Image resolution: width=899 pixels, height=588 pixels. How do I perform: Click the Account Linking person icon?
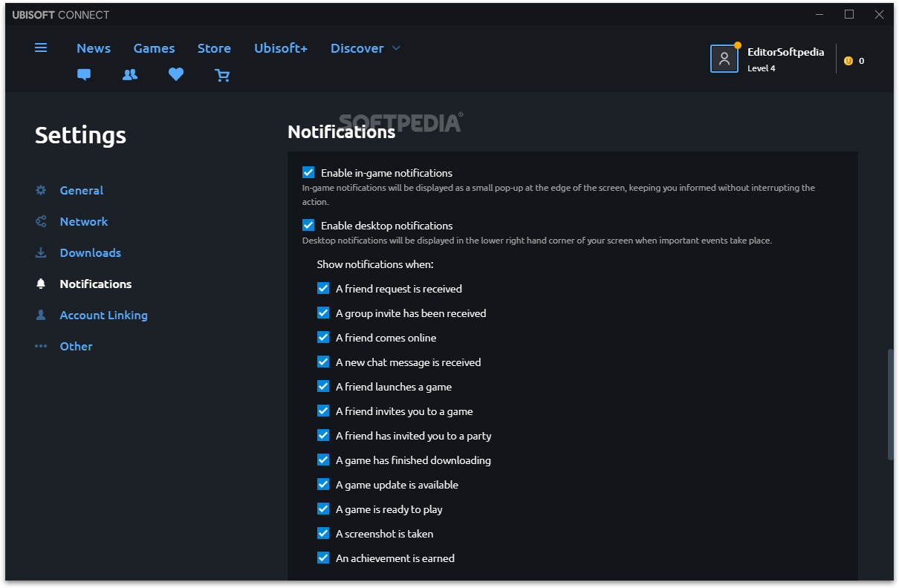click(41, 315)
